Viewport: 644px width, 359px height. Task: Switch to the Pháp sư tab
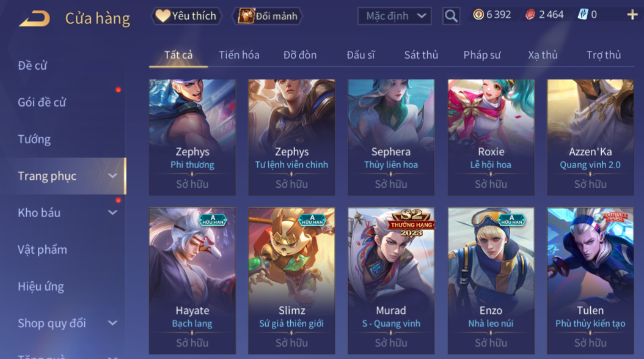pyautogui.click(x=481, y=54)
